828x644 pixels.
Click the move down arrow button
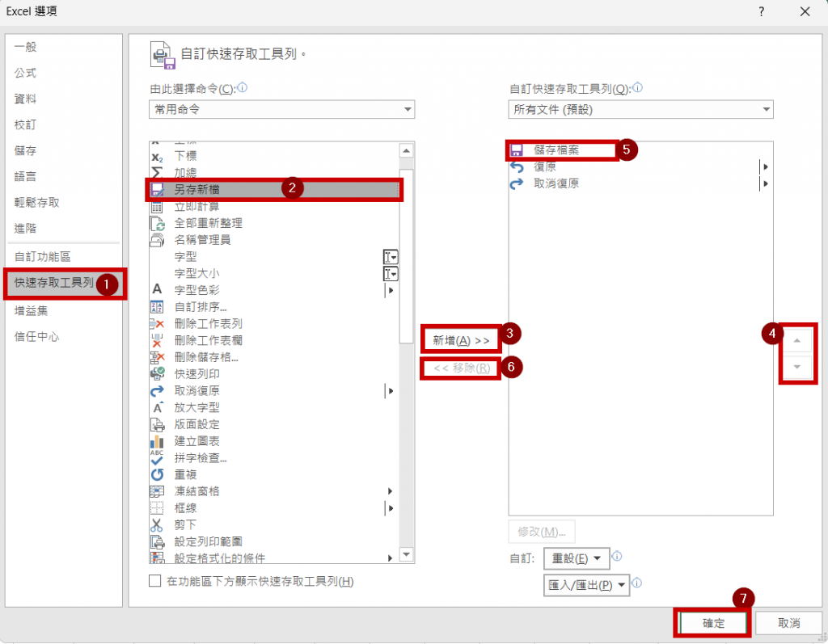point(797,367)
